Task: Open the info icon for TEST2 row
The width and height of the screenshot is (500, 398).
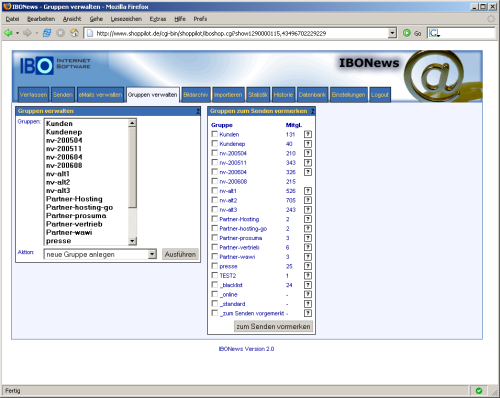Action: pyautogui.click(x=308, y=275)
